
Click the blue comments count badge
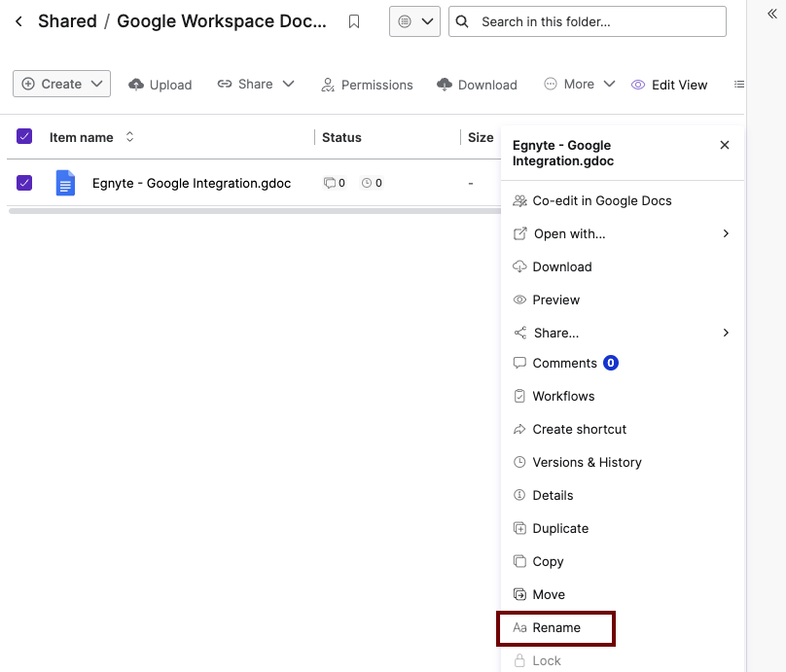pos(611,363)
